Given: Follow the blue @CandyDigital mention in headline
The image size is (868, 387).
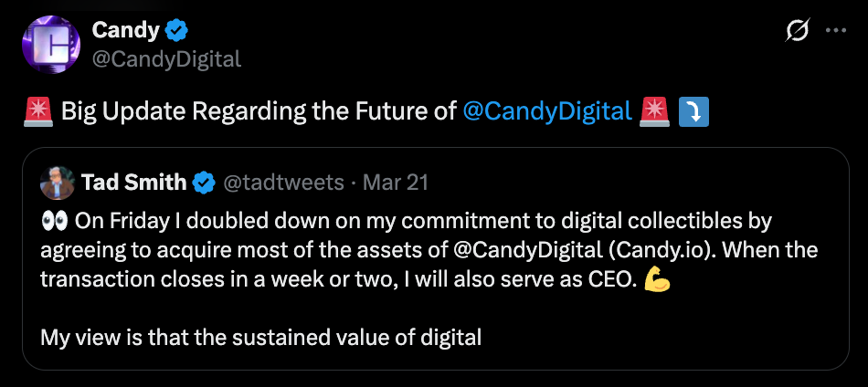Looking at the screenshot, I should point(547,112).
